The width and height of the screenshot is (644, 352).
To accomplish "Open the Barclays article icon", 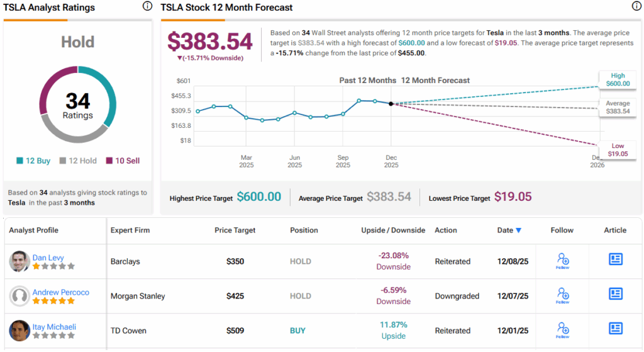I will pyautogui.click(x=615, y=259).
